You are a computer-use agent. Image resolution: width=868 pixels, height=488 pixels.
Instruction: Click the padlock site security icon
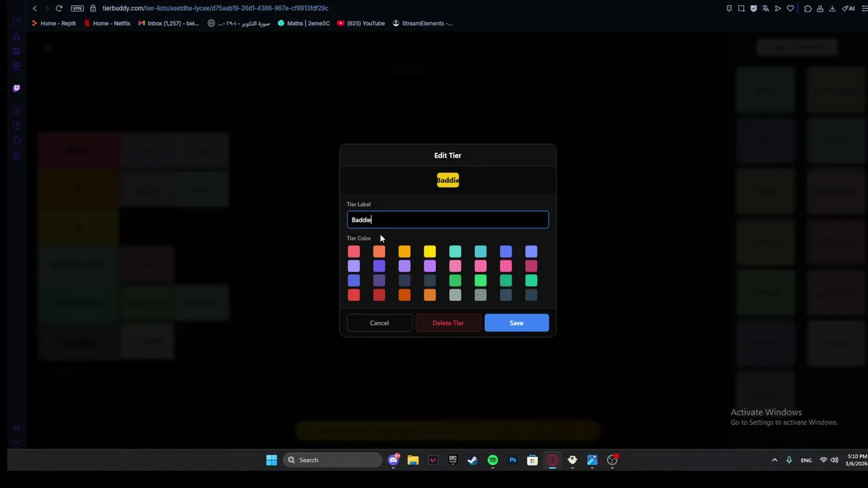coord(94,8)
